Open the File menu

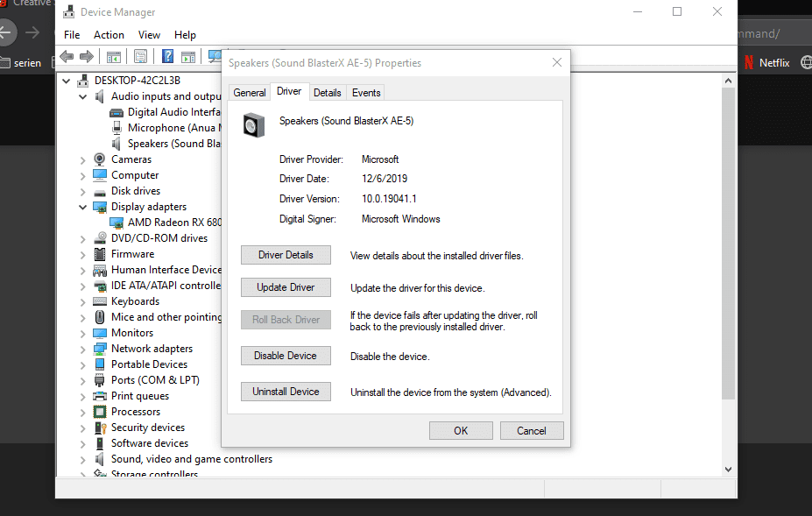(72, 35)
